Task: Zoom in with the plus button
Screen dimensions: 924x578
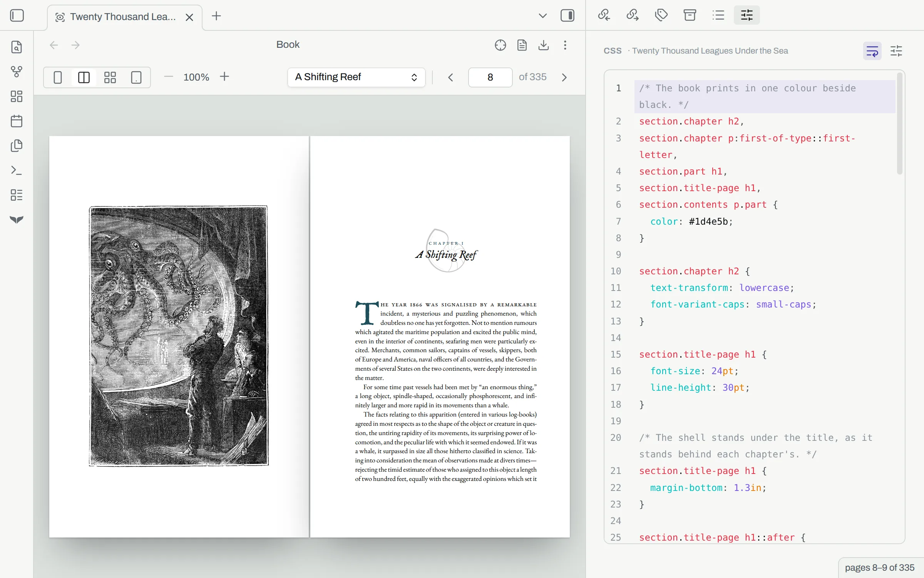Action: coord(224,77)
